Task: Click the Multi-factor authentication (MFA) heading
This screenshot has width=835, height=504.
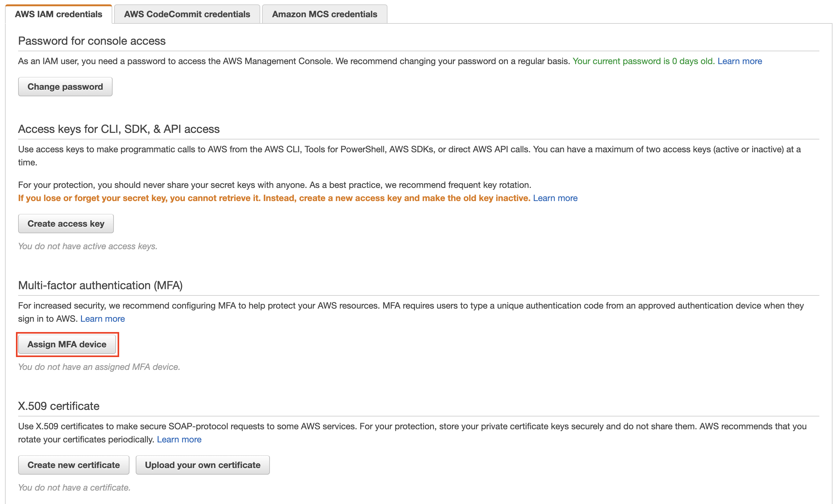Action: [100, 285]
